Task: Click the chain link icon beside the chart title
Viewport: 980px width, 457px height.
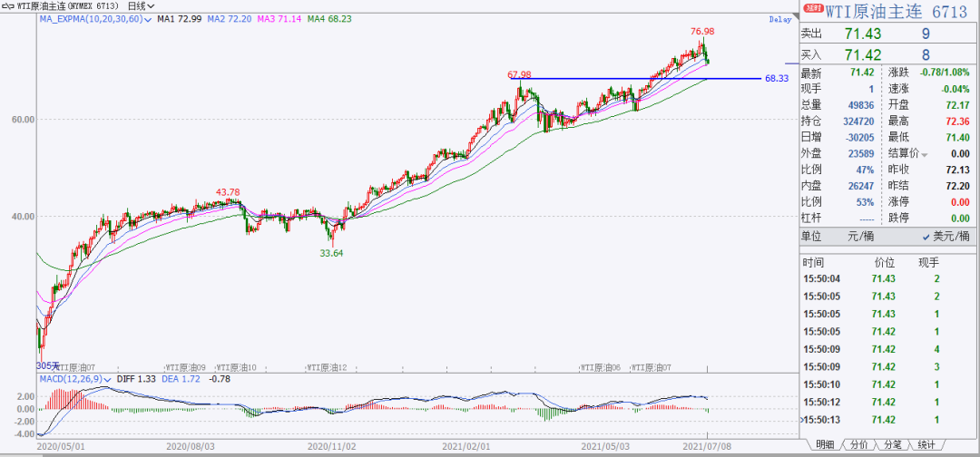Action: (x=8, y=5)
